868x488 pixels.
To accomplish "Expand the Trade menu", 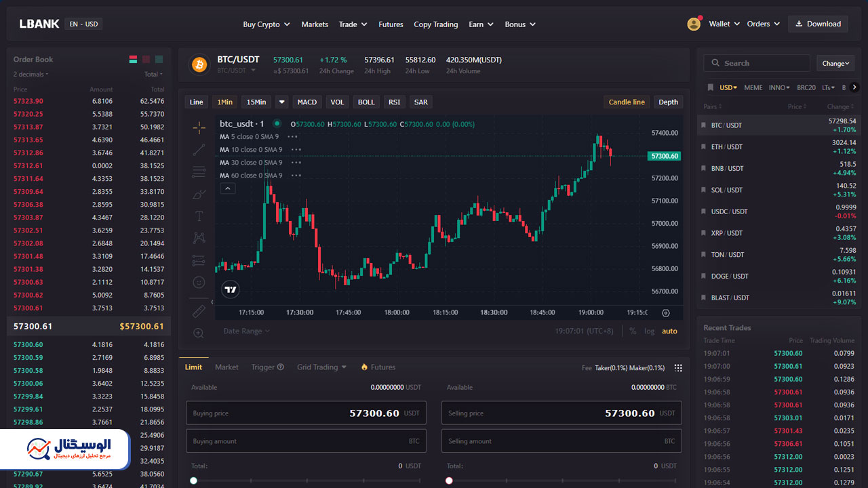I will pyautogui.click(x=353, y=24).
